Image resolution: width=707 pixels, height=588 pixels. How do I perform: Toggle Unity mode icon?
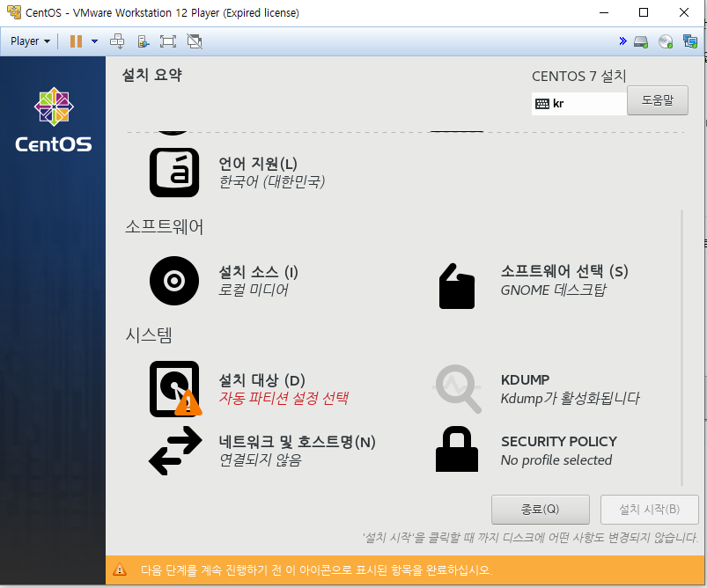pos(195,41)
